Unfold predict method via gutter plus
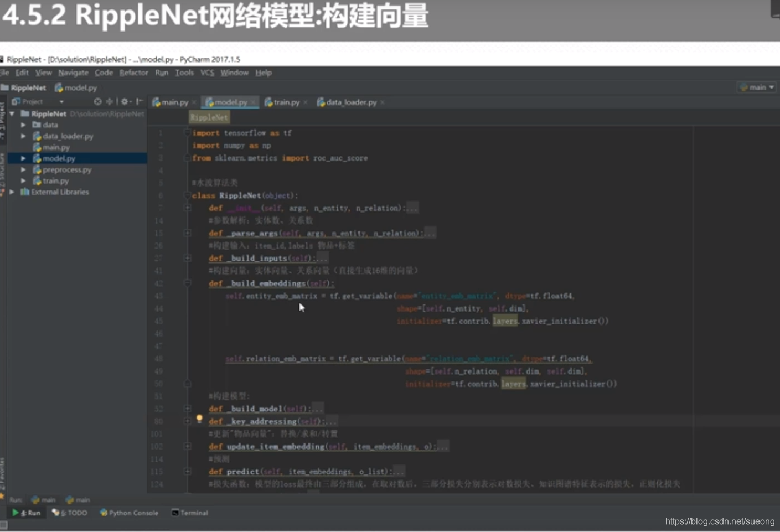The image size is (780, 532). click(188, 472)
